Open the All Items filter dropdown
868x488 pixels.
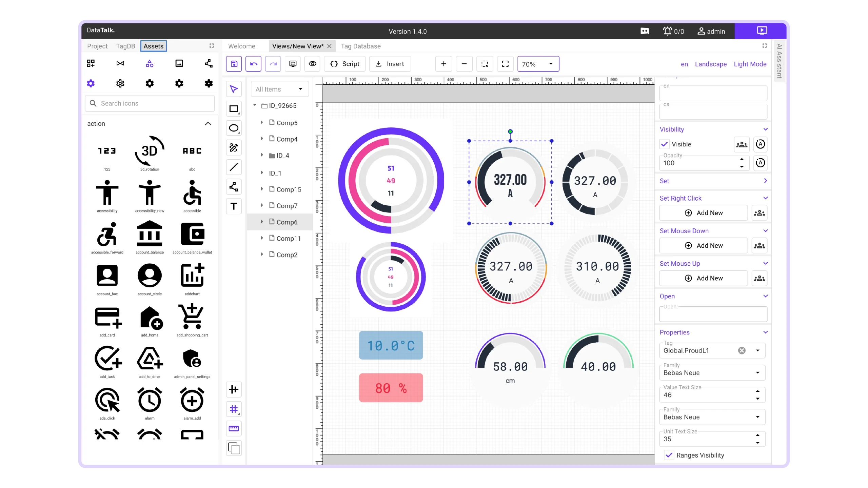click(279, 89)
